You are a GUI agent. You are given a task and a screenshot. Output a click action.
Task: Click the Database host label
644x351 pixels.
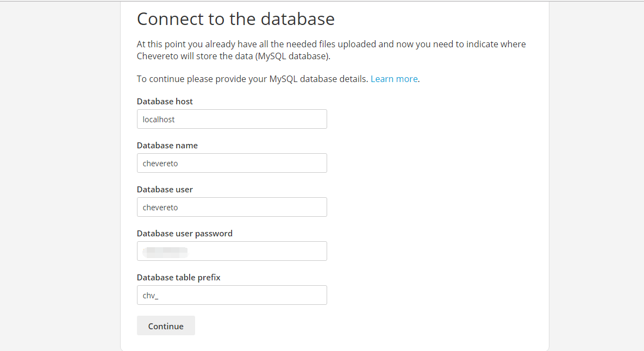point(165,102)
